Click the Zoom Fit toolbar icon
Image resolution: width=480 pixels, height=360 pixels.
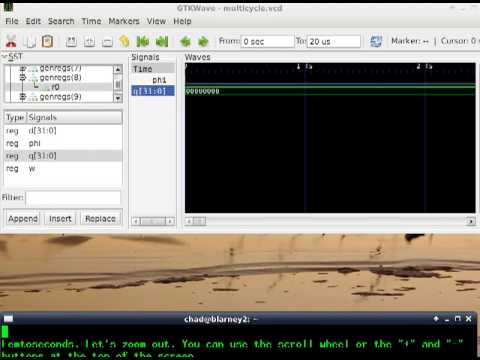(71, 42)
